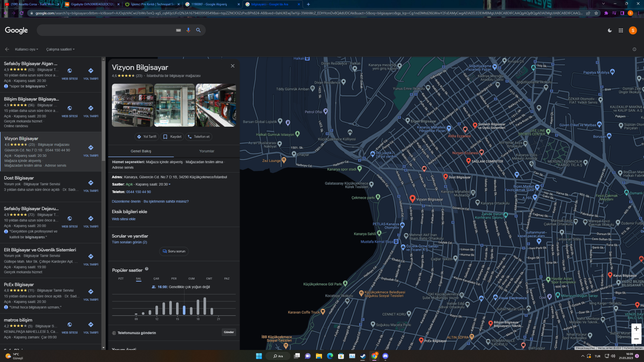Open Kullanıcı oyu filter dropdown

point(26,49)
